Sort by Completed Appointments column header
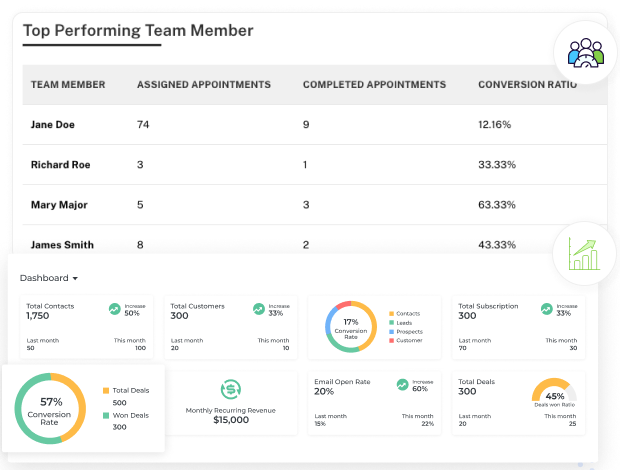Screen dimensions: 620x470 click(x=374, y=85)
